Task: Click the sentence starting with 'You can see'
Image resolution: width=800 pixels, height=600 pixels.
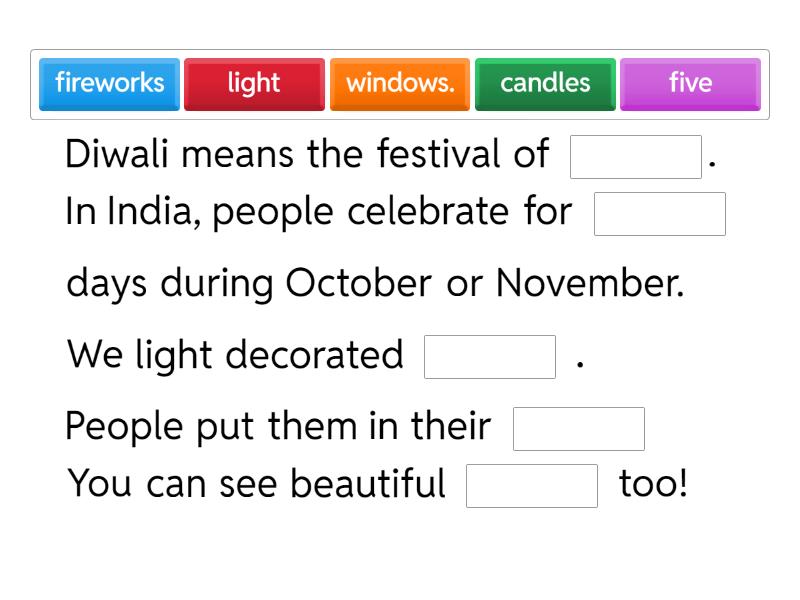Action: click(255, 484)
